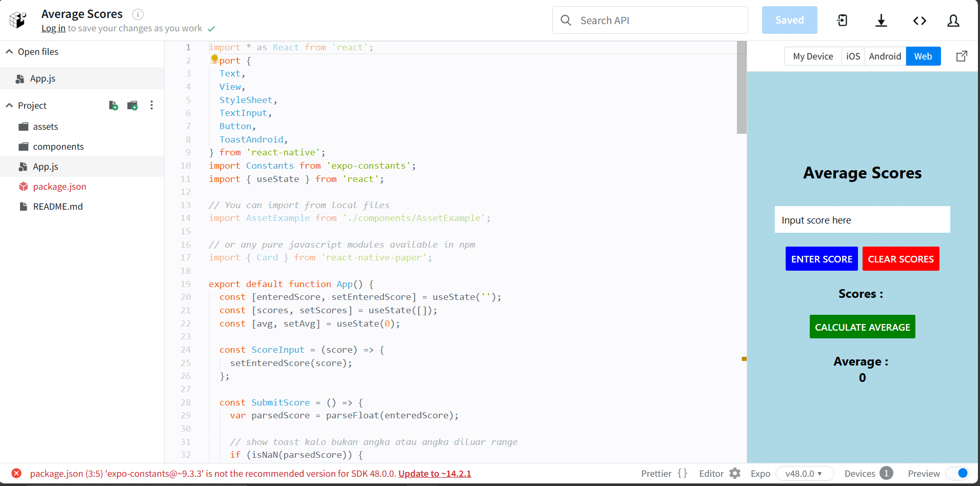
Task: Open the Search API magnifier icon
Action: click(566, 20)
